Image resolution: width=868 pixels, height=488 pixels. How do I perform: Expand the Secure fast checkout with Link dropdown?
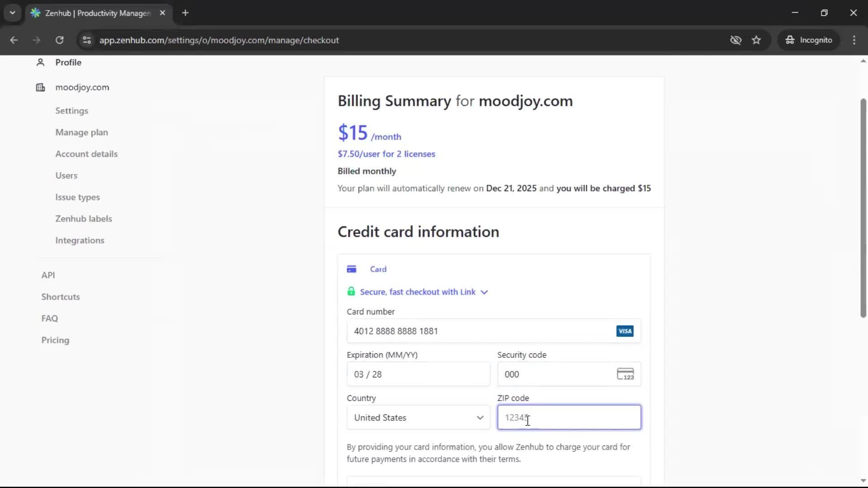[484, 292]
